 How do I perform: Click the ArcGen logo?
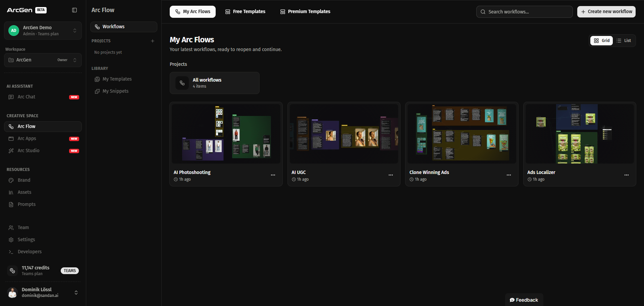(x=20, y=10)
